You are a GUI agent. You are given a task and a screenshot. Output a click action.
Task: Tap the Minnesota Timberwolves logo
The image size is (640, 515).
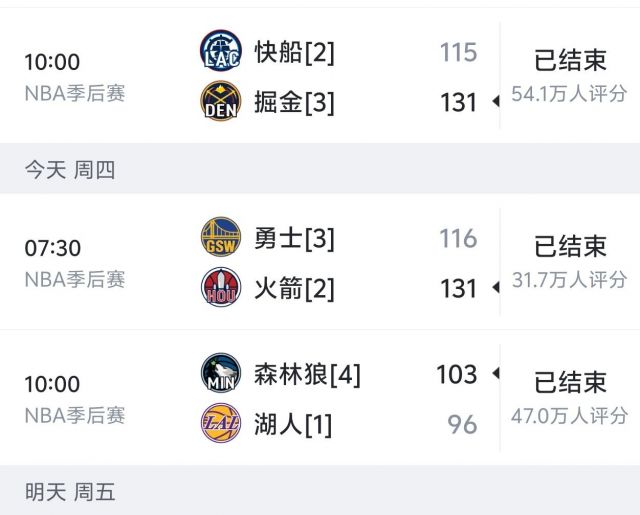tap(220, 374)
